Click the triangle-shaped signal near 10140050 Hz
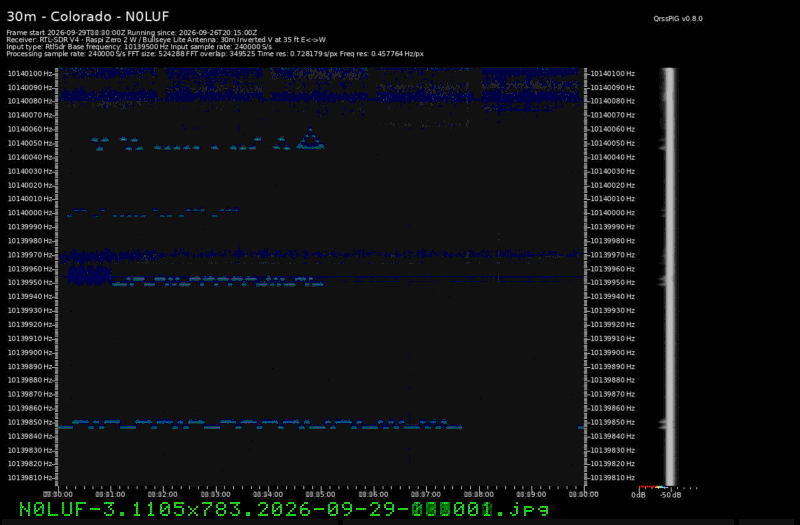This screenshot has width=800, height=525. [x=310, y=139]
